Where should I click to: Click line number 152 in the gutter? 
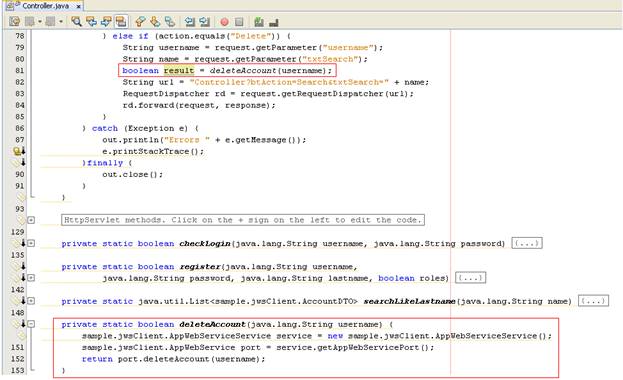pyautogui.click(x=18, y=359)
